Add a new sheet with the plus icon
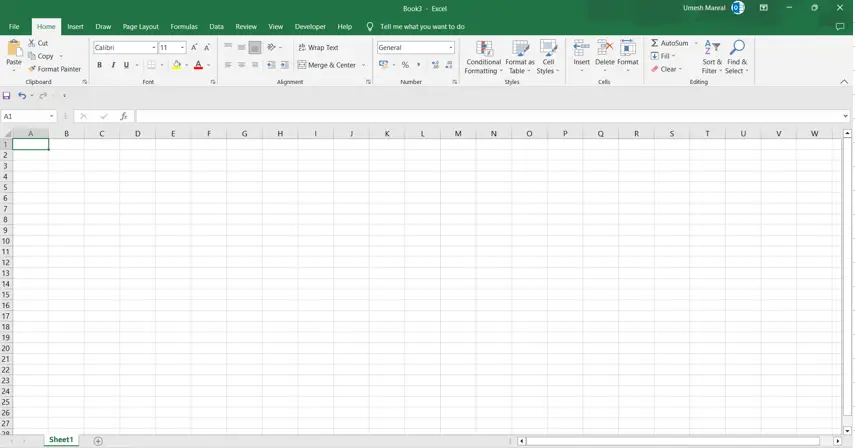Viewport: 855px width, 448px height. point(98,441)
